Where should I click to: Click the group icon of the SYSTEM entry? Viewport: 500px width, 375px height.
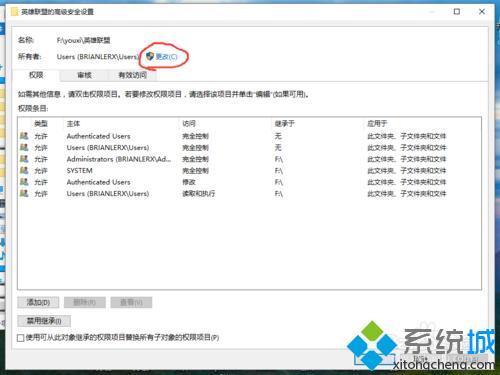(24, 170)
